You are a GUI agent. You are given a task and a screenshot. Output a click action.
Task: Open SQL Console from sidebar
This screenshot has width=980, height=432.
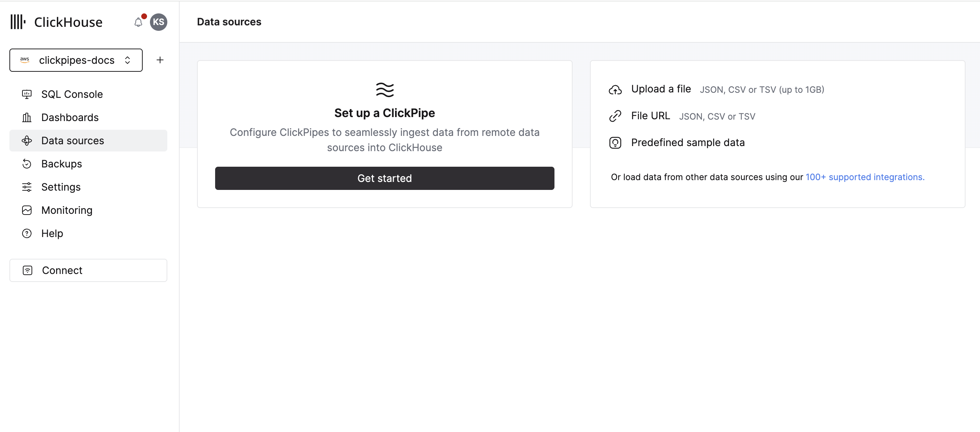click(72, 94)
